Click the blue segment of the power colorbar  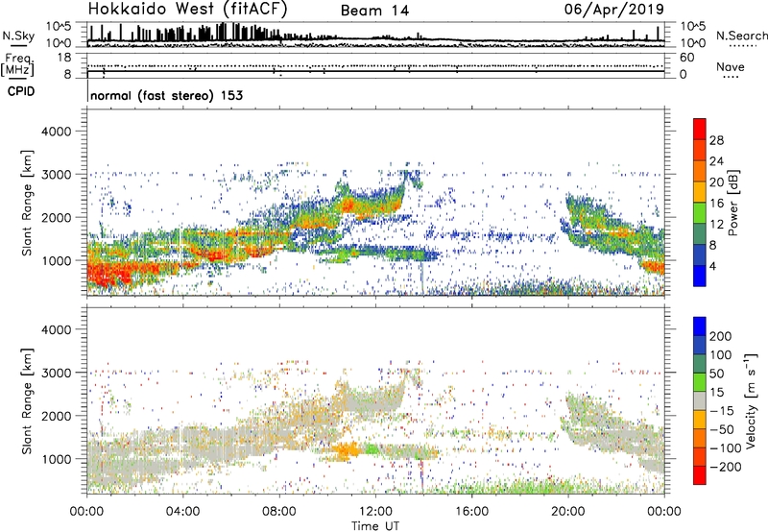(700, 276)
